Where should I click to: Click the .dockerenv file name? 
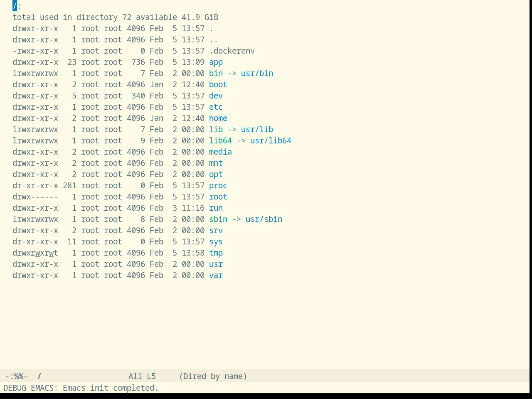(232, 51)
